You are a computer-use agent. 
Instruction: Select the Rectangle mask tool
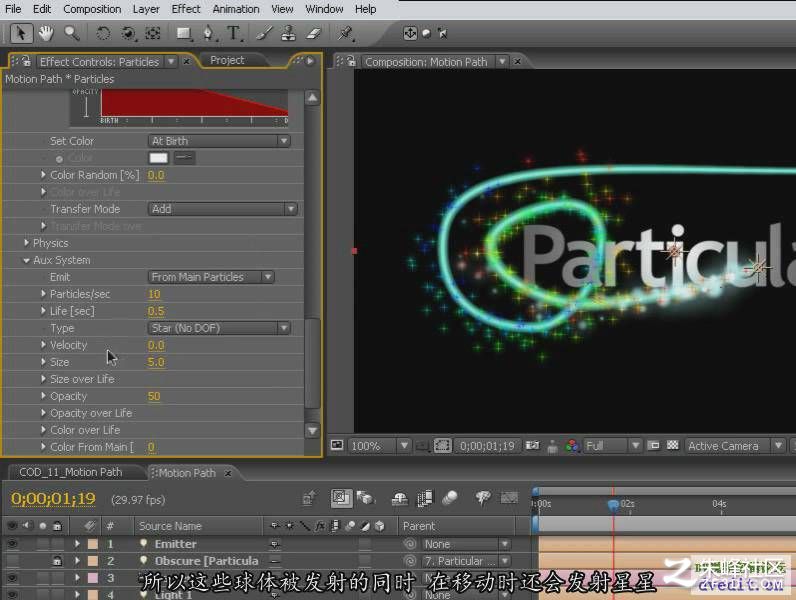(183, 34)
